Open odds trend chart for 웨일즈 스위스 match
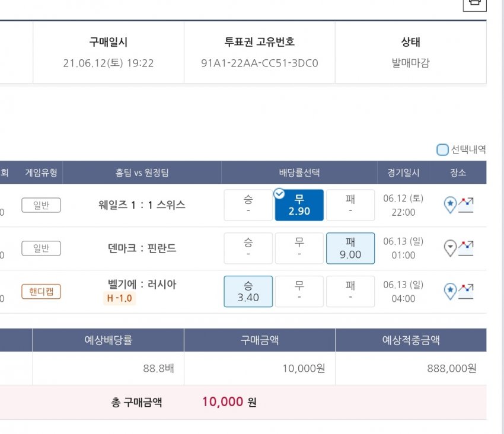 (466, 205)
